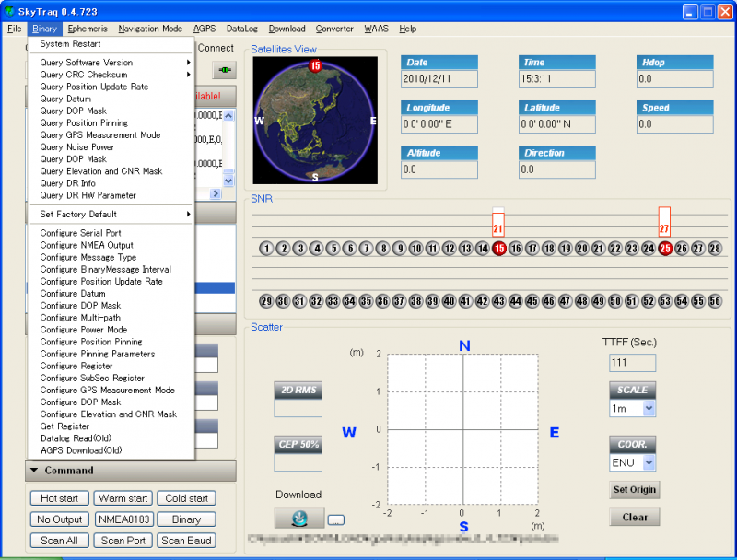Select satellite 25 in the SNR row
Image resolution: width=737 pixels, height=560 pixels.
click(665, 249)
